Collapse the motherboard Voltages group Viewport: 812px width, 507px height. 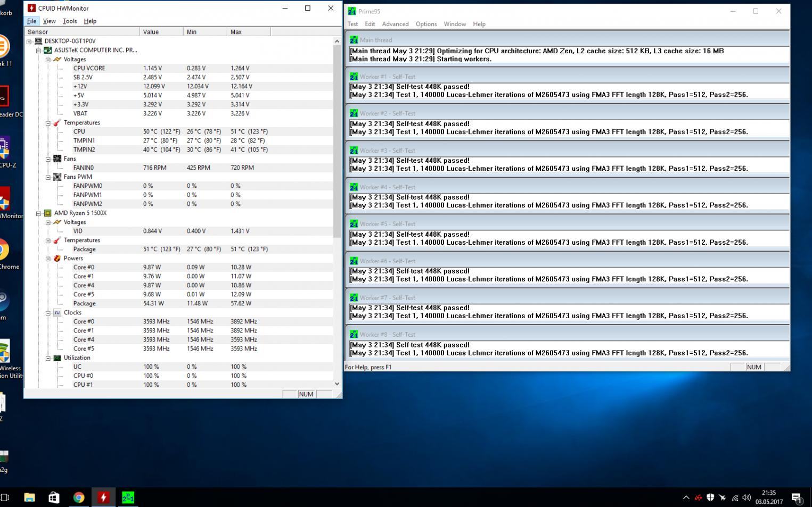pos(48,60)
